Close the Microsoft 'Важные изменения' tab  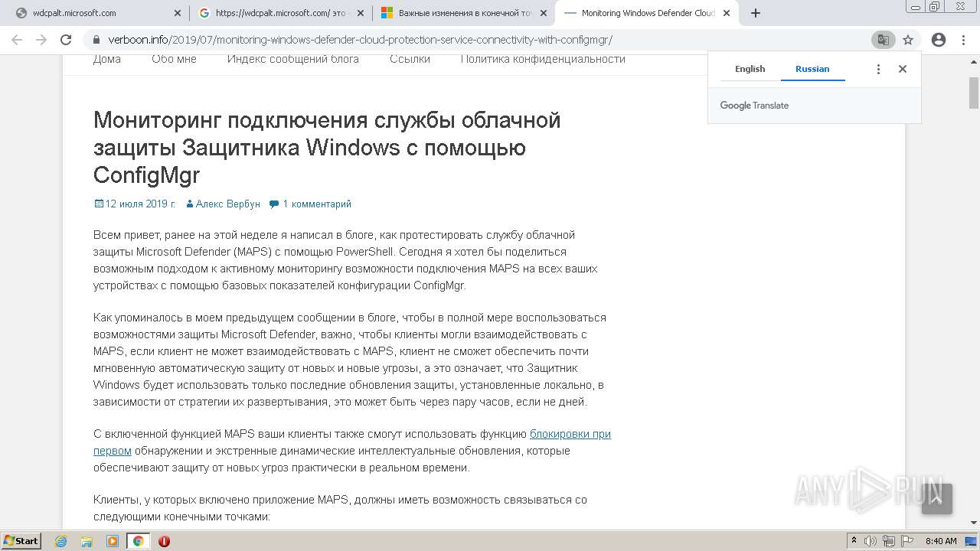[544, 13]
